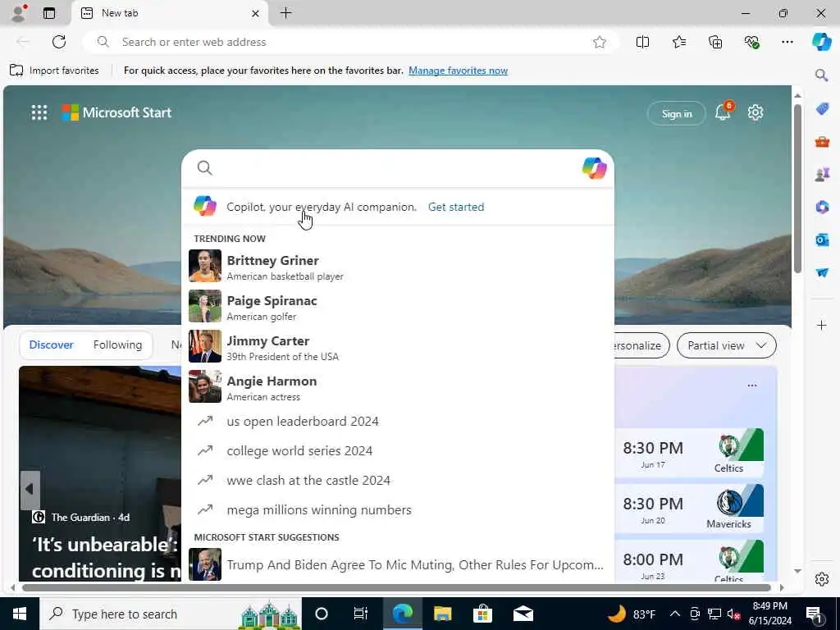The height and width of the screenshot is (630, 840).
Task: Open Task View on the taskbar
Action: [361, 614]
